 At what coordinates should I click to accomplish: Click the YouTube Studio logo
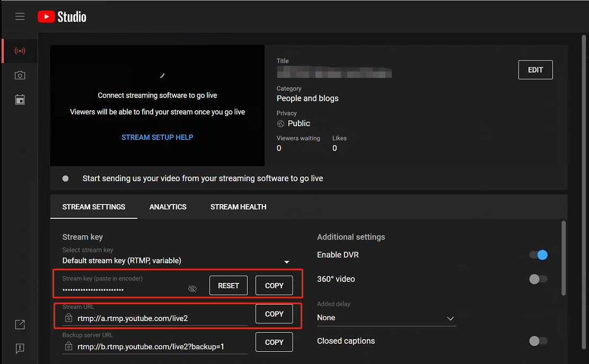coord(62,17)
